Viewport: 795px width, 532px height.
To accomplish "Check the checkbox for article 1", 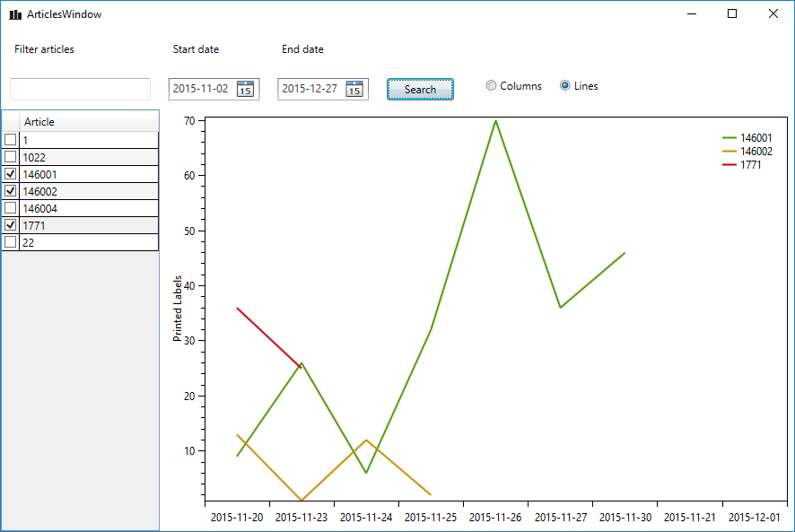I will point(10,140).
